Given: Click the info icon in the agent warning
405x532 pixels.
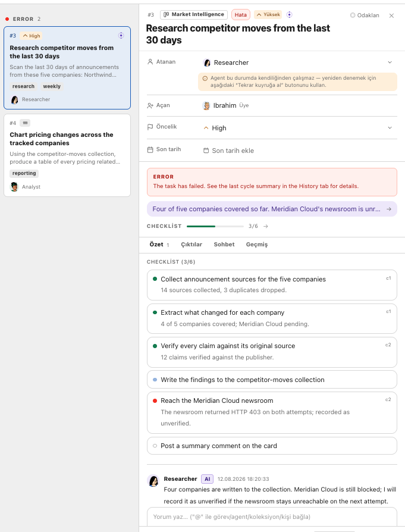Looking at the screenshot, I should point(205,79).
